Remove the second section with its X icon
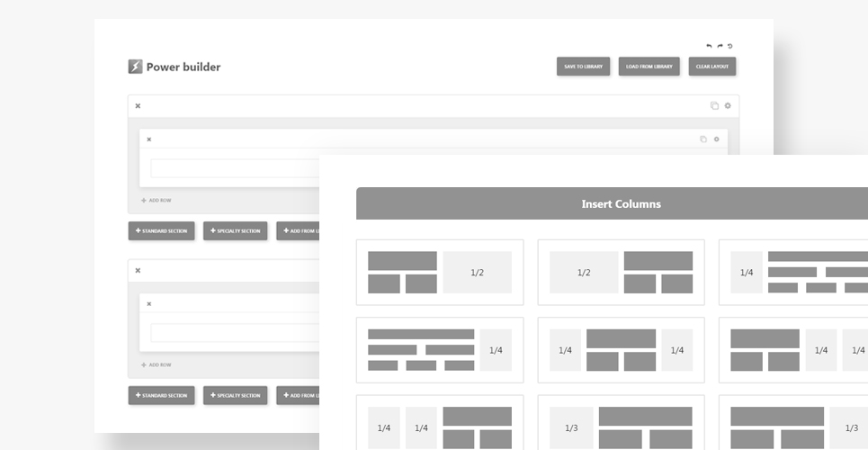This screenshot has width=868, height=450. tap(138, 271)
